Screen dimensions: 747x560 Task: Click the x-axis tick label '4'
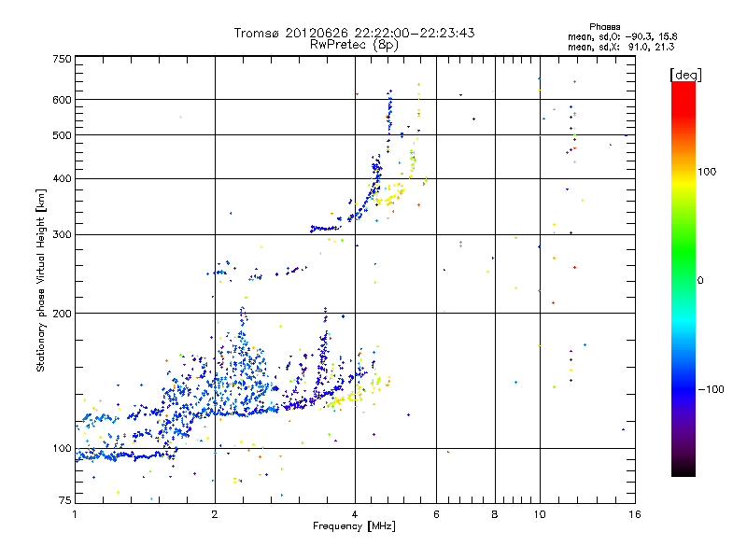click(x=355, y=514)
